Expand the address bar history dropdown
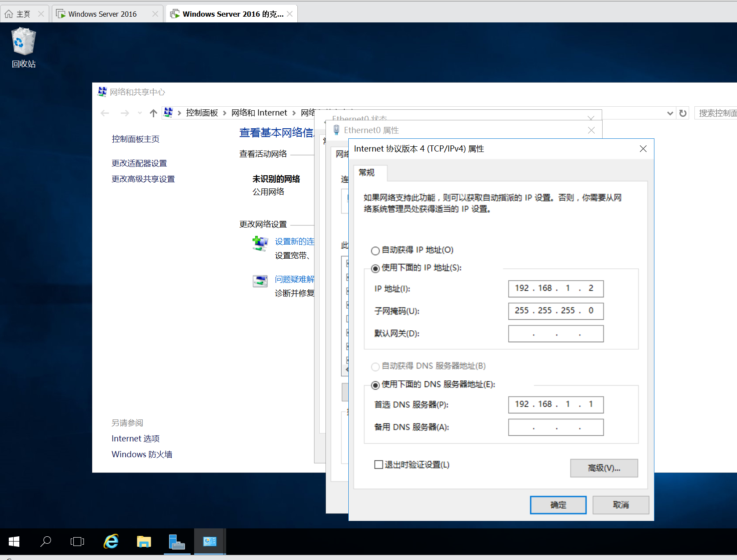 click(x=670, y=113)
